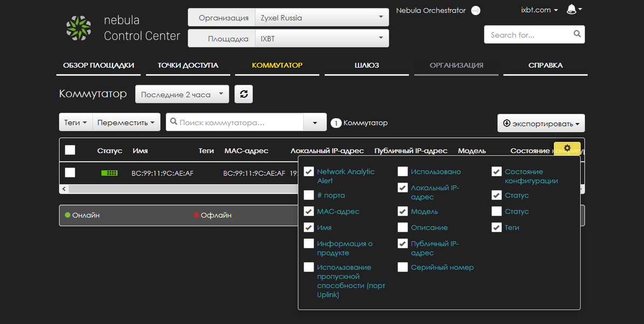Switch to ТОЧКИ ДОСТУПА tab

click(188, 65)
